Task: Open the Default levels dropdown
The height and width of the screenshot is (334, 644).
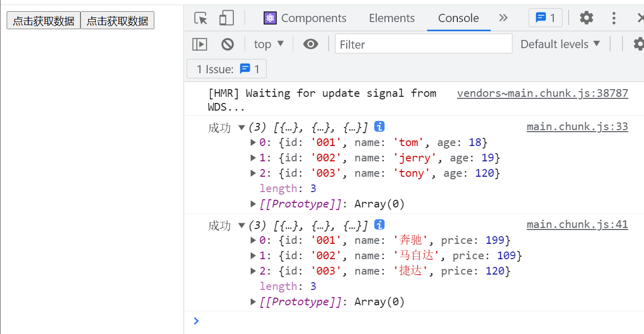Action: click(560, 45)
